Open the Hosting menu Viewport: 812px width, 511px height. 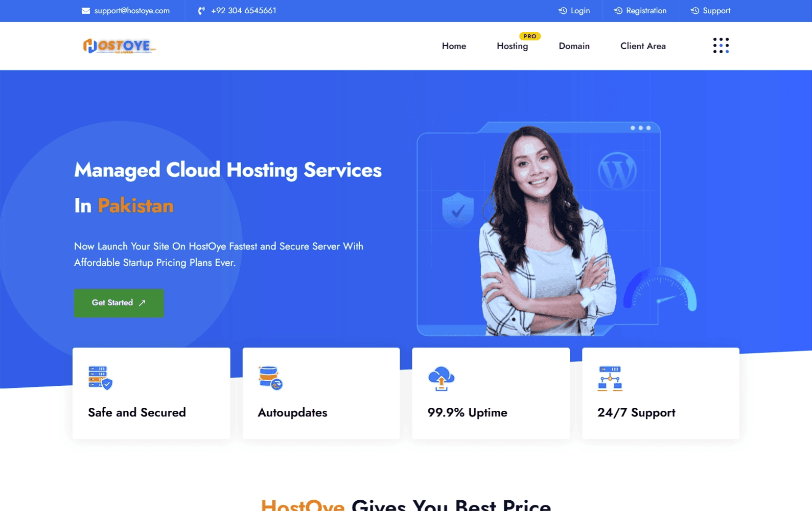coord(512,46)
